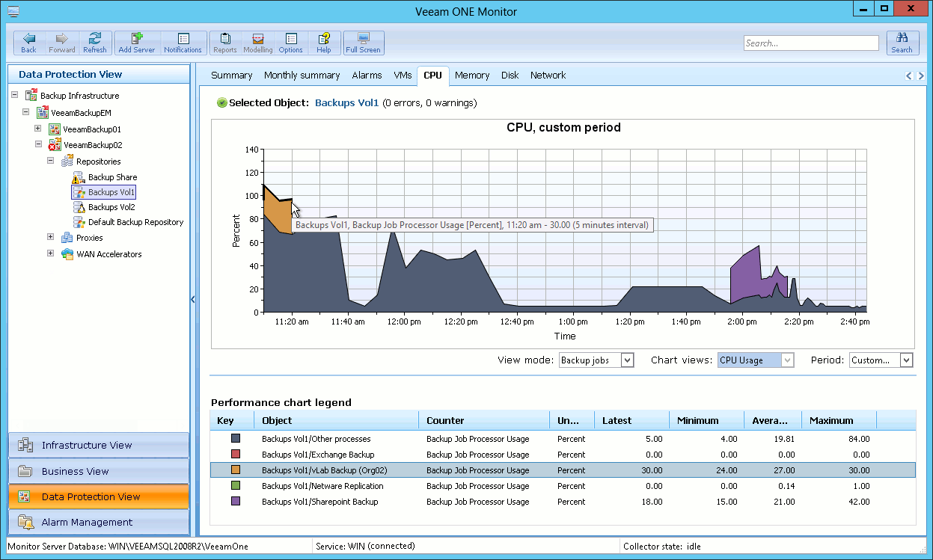933x560 pixels.
Task: Click the Forward toolbar button
Action: point(62,43)
